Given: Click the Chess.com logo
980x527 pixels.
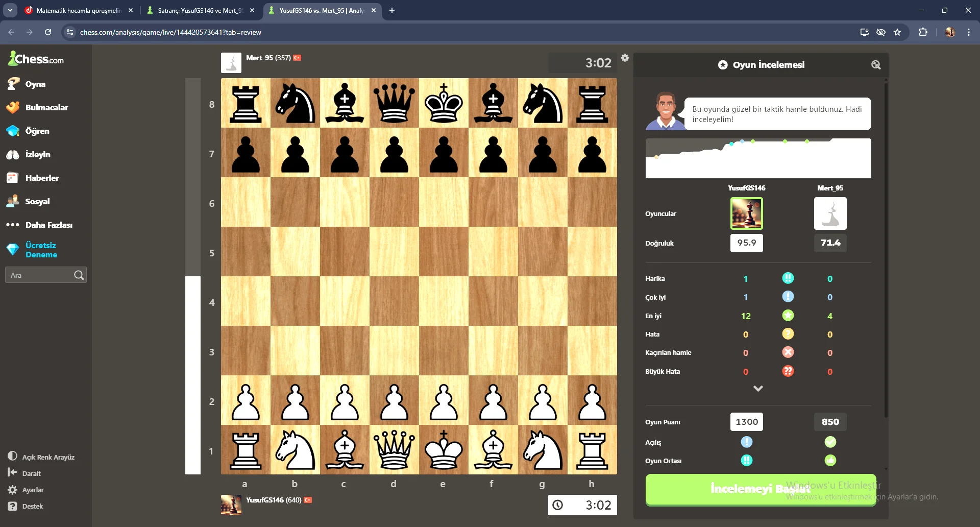Looking at the screenshot, I should [x=36, y=59].
